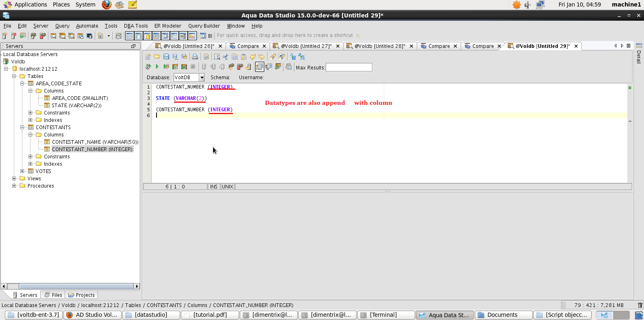The height and width of the screenshot is (320, 644).
Task: Click the printer icon in the editor toolbar
Action: [195, 57]
